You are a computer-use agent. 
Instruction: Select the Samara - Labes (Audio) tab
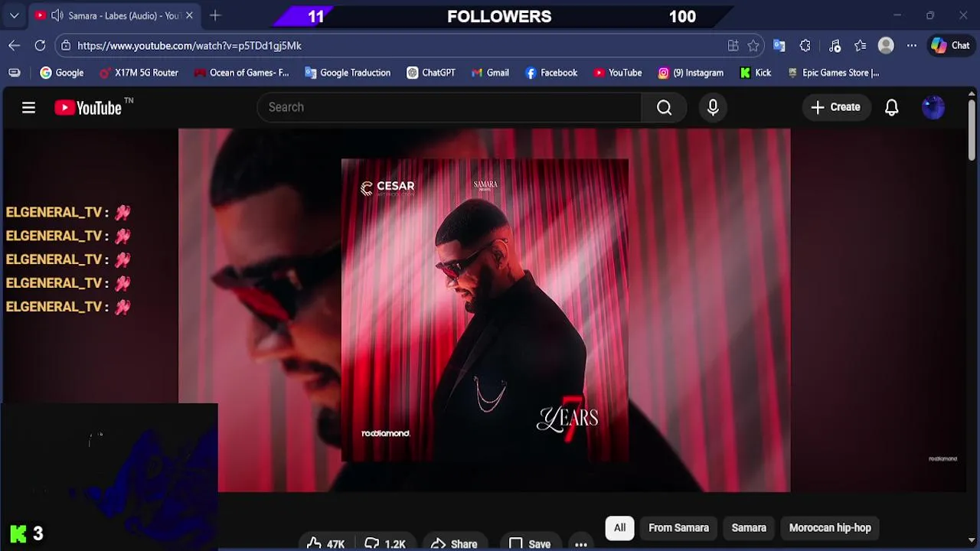[x=113, y=15]
